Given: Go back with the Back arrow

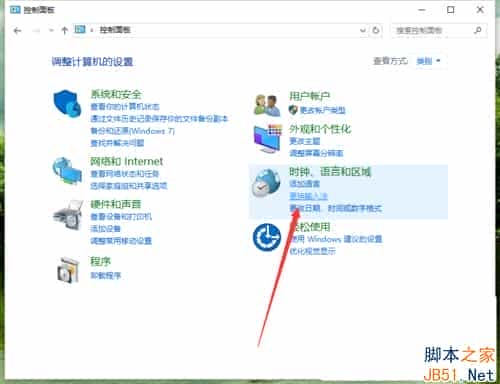Looking at the screenshot, I should click(x=17, y=31).
